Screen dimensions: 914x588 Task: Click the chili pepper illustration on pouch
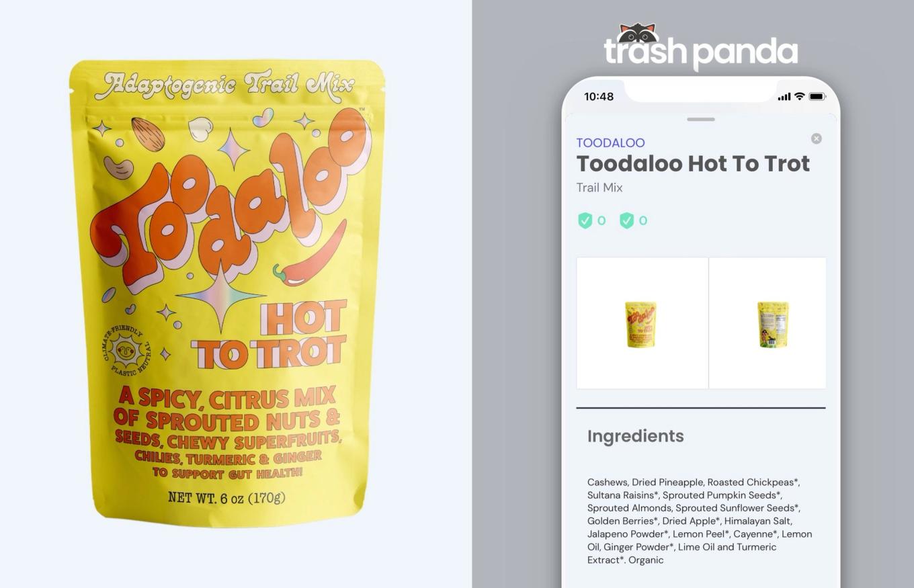point(310,255)
